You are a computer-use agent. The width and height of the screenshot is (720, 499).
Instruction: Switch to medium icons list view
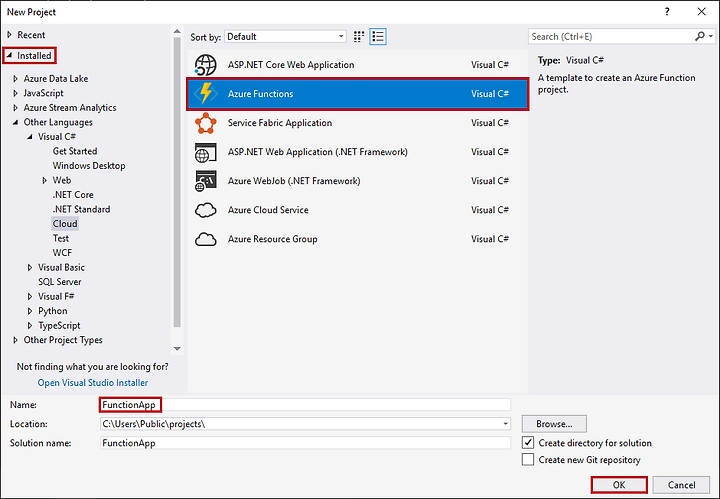378,37
